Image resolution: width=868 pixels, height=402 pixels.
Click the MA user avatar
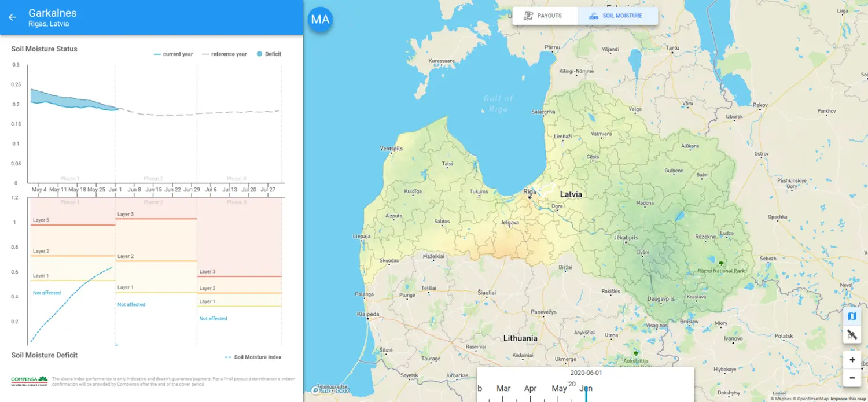(321, 19)
